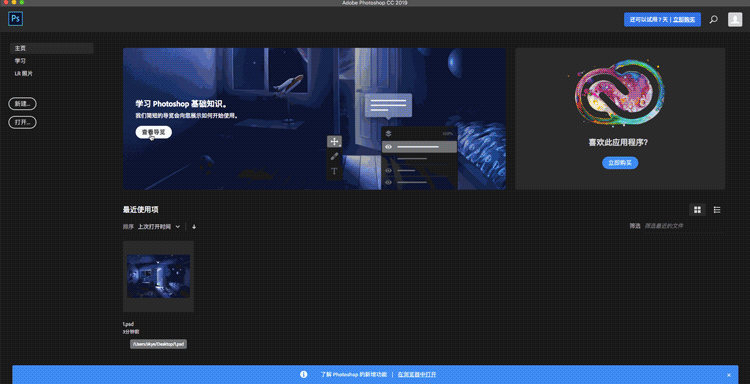Open the user account avatar icon
Screen dimensions: 750x384
735,20
